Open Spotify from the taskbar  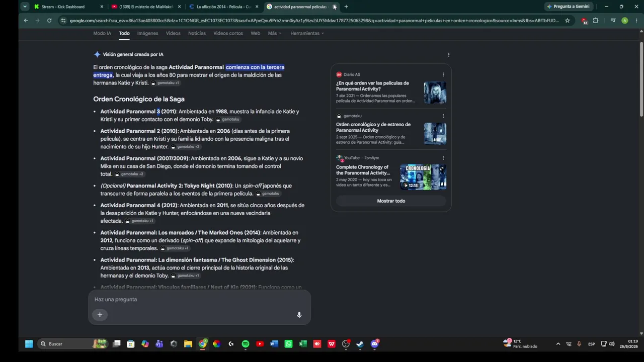pos(246,344)
